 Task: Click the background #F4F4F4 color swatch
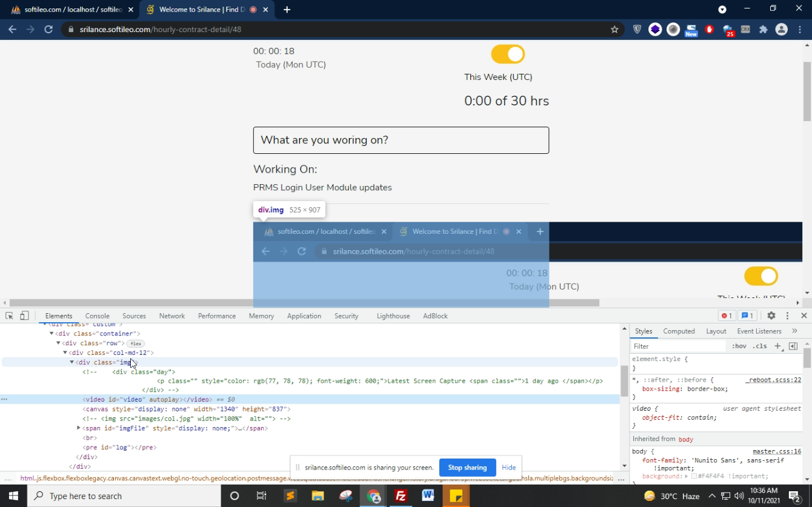coord(694,477)
